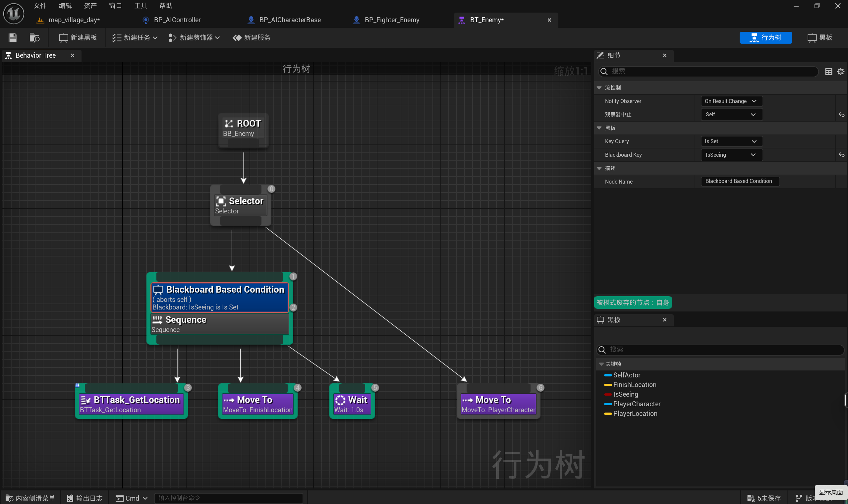848x504 pixels.
Task: Open the New Task (新建任务) dropdown
Action: click(x=135, y=37)
